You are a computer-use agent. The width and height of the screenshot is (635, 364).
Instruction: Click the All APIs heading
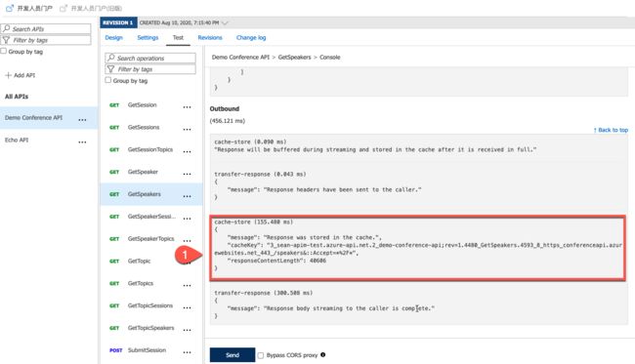point(17,97)
